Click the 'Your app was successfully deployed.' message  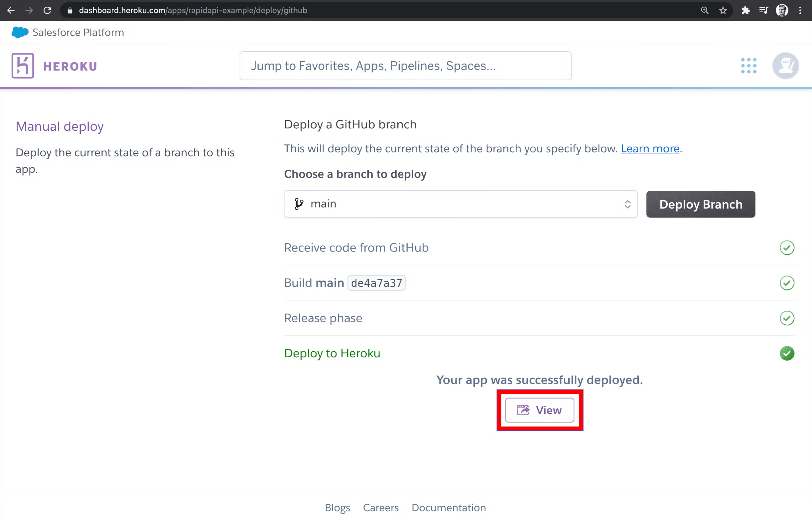539,380
